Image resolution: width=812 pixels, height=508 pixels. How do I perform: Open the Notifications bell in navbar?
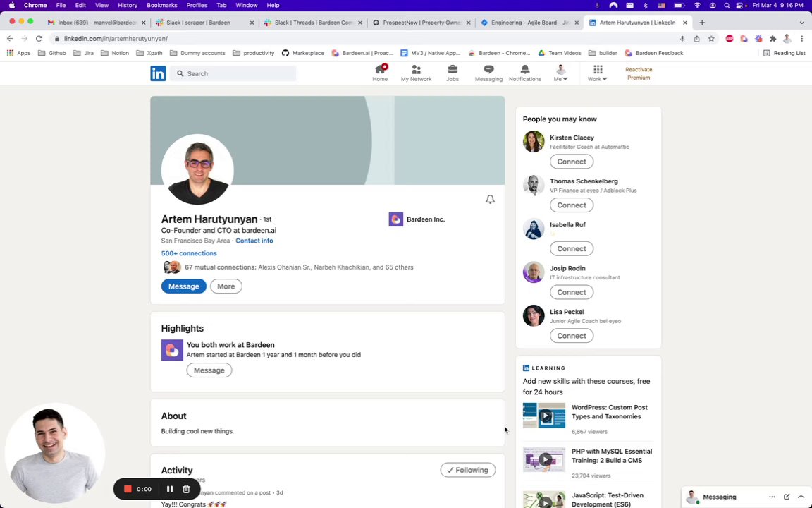pyautogui.click(x=524, y=73)
